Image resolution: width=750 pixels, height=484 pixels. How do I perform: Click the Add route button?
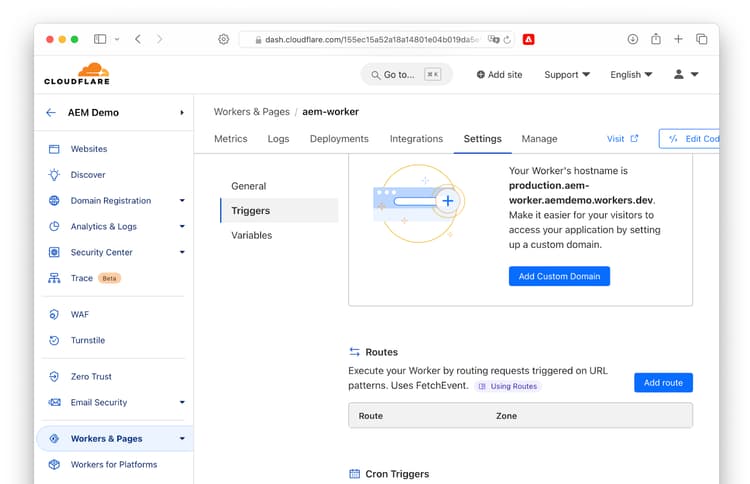663,383
